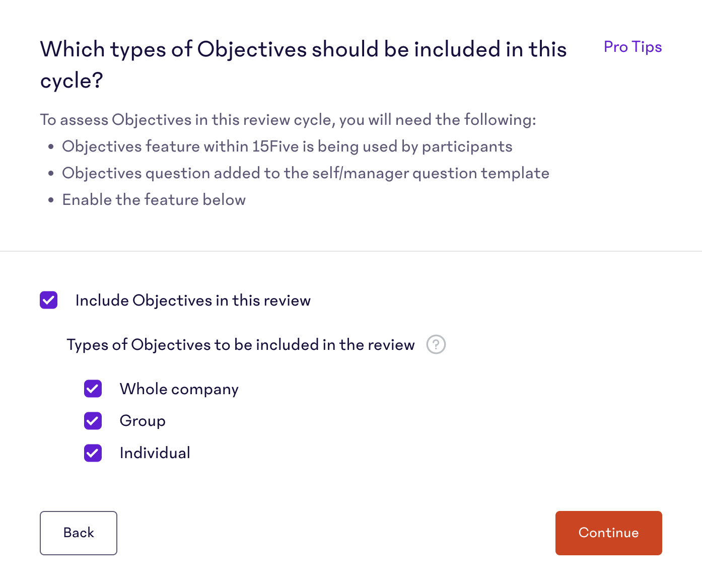The height and width of the screenshot is (588, 702).
Task: Click the '15Five is being used by participants' bullet
Action: pyautogui.click(x=287, y=146)
